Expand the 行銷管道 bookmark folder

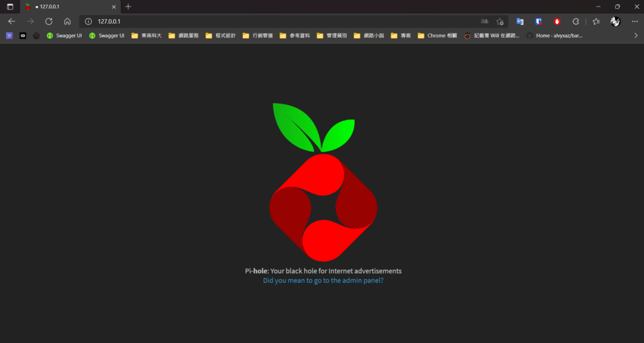point(258,36)
